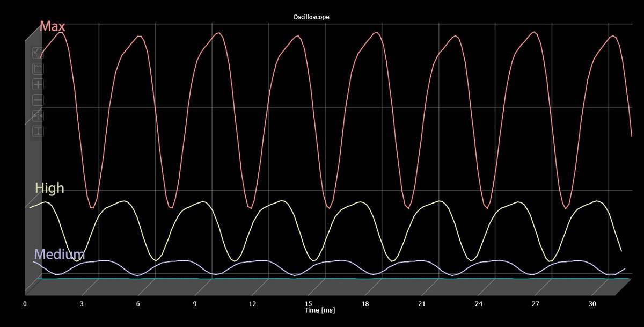This screenshot has height=327, width=644.
Task: Zoom in with the plus icon
Action: pyautogui.click(x=38, y=84)
